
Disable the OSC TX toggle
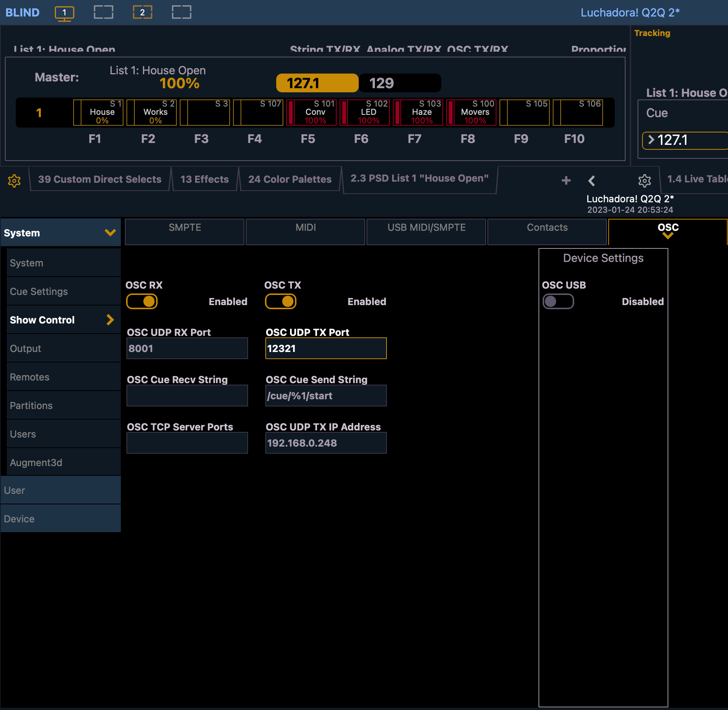281,301
